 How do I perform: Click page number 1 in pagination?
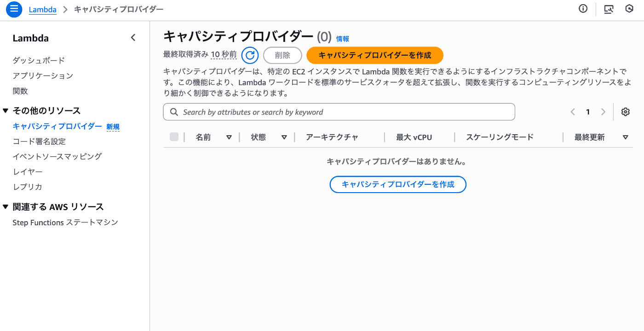click(588, 112)
